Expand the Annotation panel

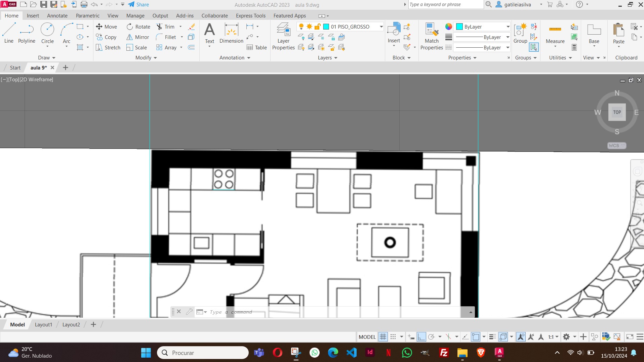235,57
